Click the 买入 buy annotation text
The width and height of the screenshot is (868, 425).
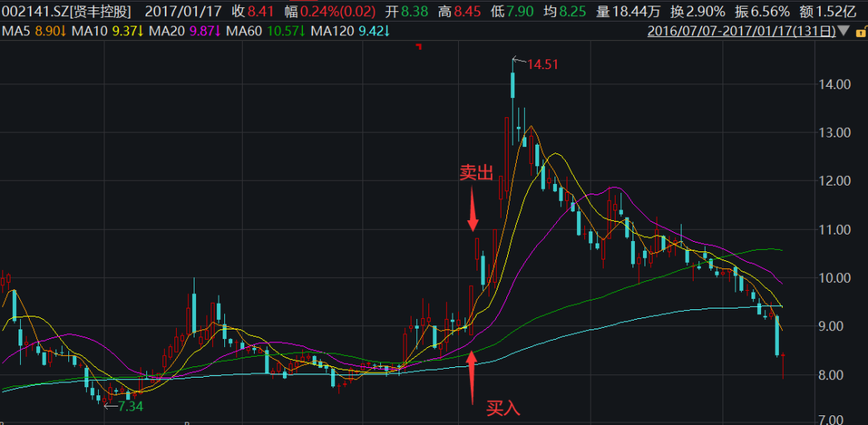click(x=502, y=408)
